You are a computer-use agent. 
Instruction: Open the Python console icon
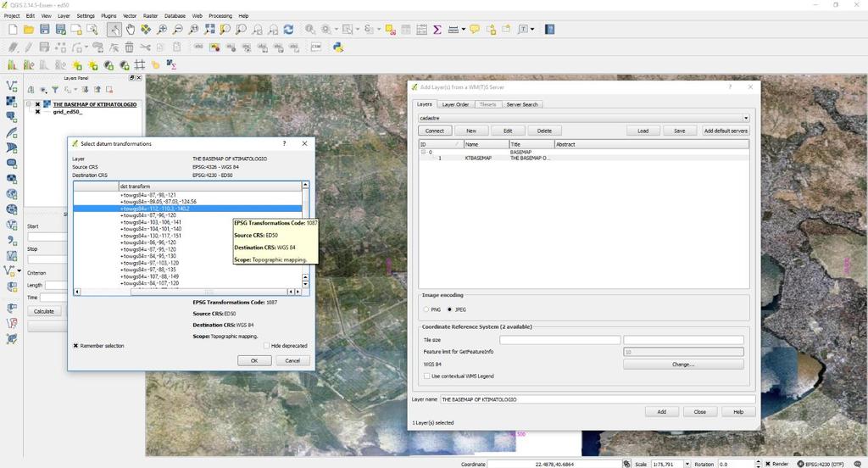click(x=337, y=47)
